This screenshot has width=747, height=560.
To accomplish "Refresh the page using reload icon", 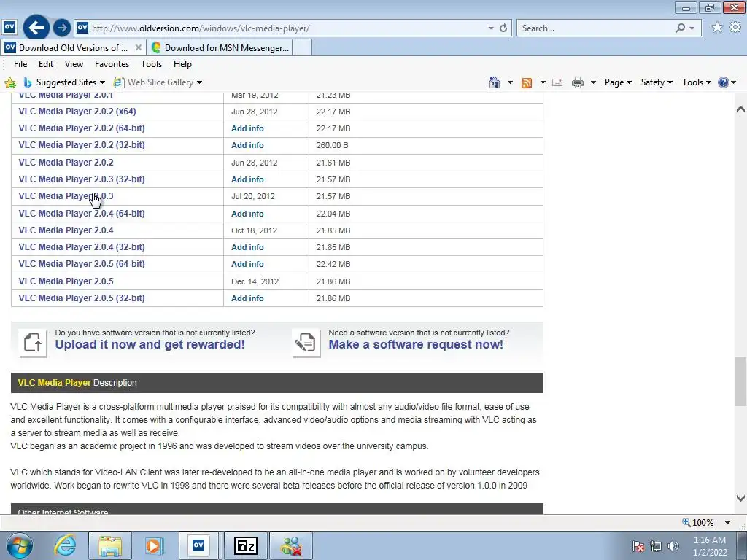I will click(503, 28).
